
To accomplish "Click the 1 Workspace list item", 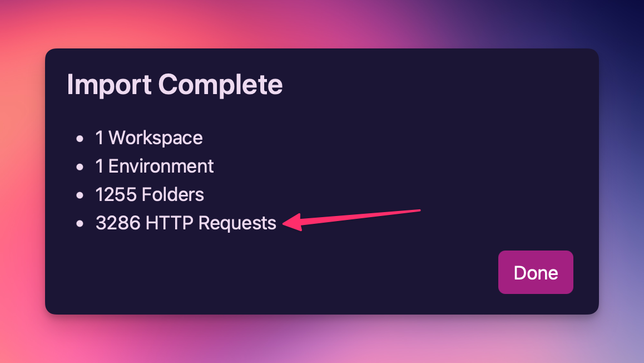I will pos(148,138).
